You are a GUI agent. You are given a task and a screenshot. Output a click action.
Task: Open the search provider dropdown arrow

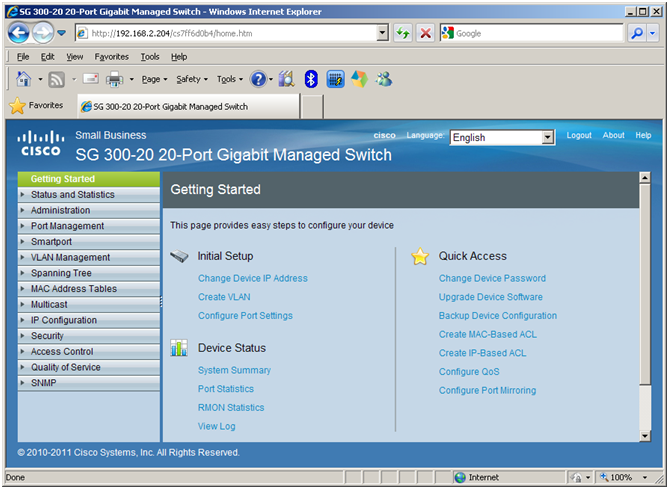pyautogui.click(x=652, y=33)
